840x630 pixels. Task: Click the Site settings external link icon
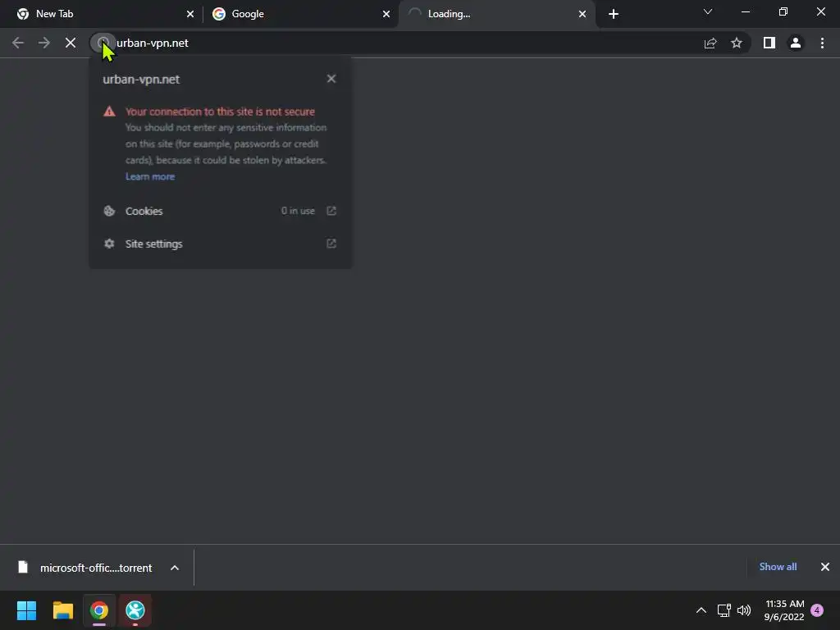[x=331, y=244]
